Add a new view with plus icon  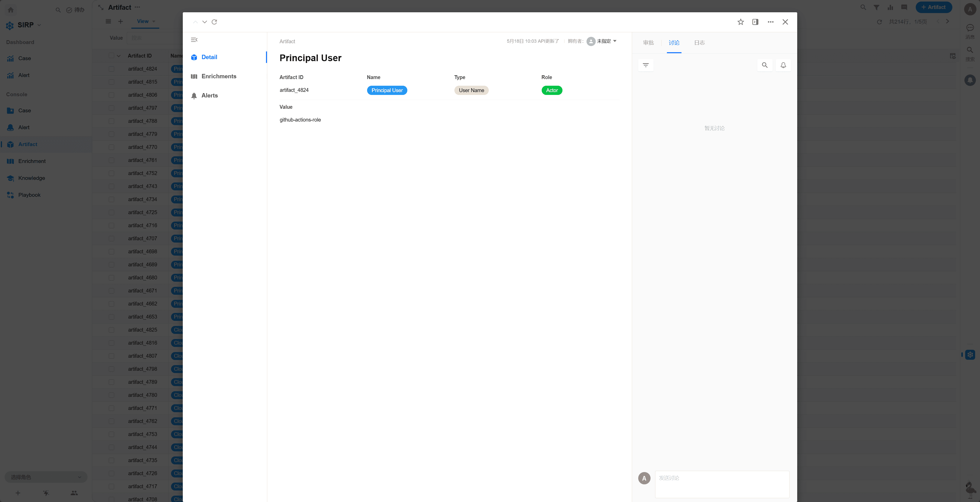[x=121, y=21]
